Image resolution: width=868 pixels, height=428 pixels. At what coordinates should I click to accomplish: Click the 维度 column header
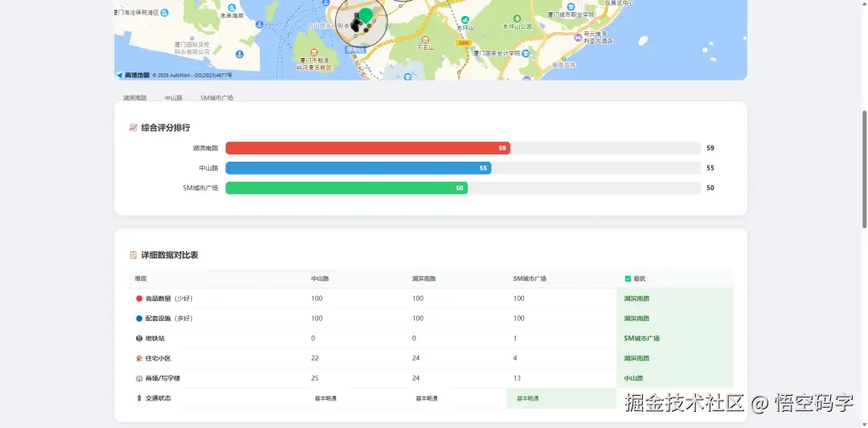coord(141,278)
